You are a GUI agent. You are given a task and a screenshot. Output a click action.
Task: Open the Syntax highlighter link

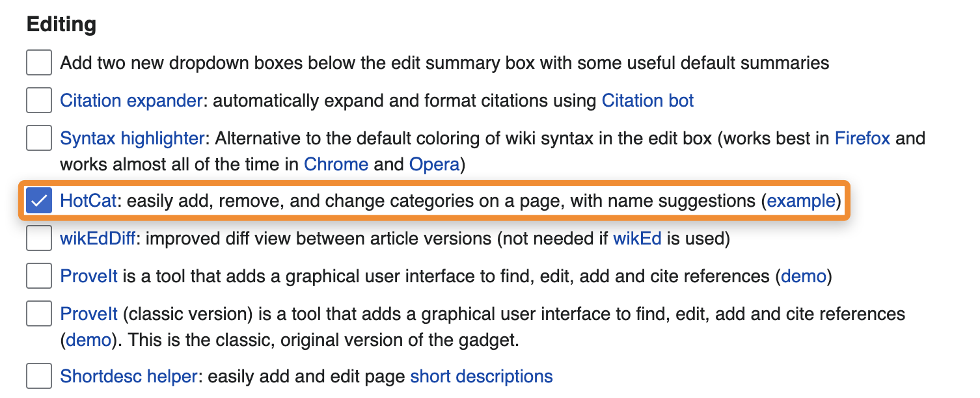132,139
